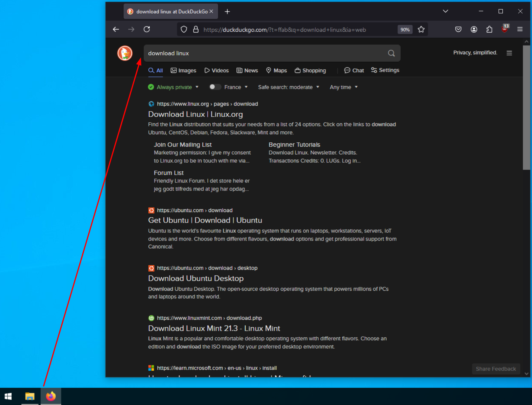Image resolution: width=532 pixels, height=405 pixels.
Task: Open Download Linux Mint 21.3 result
Action: click(214, 328)
